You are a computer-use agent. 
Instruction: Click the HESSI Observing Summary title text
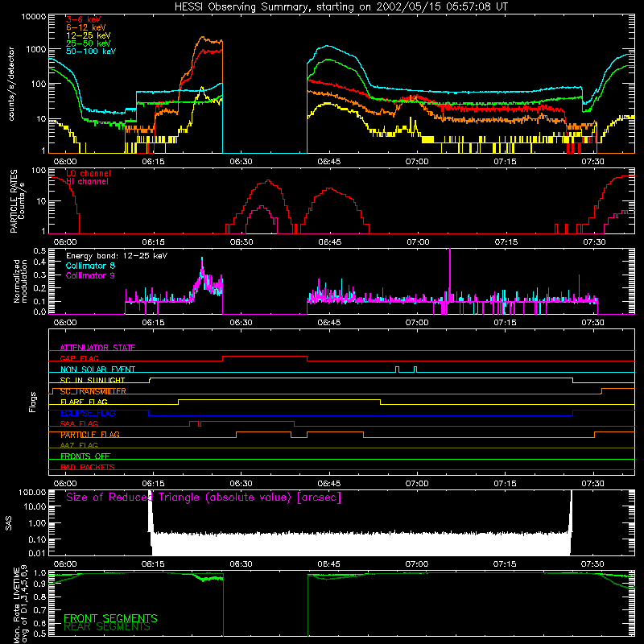(x=341, y=7)
